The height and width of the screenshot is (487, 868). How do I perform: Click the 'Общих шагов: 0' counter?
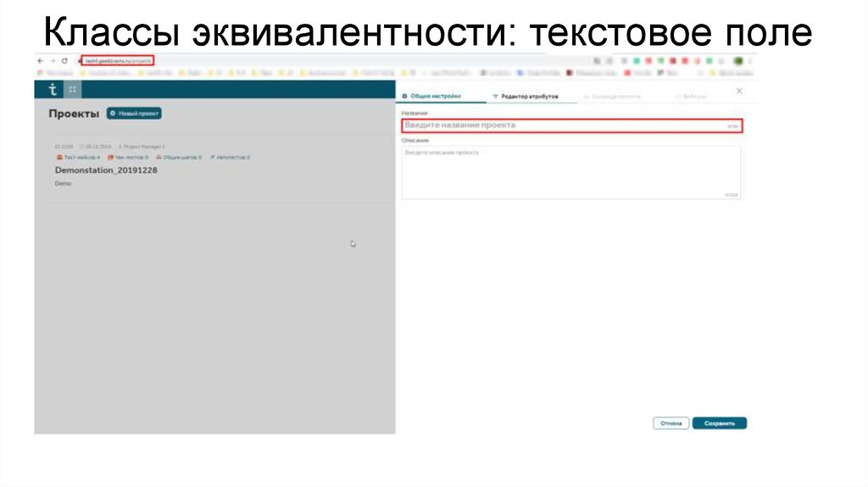179,157
